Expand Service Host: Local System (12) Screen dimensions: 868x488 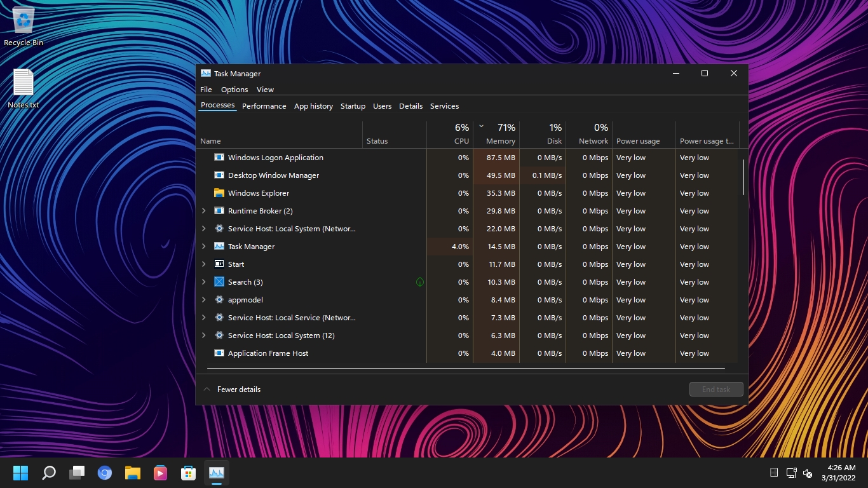(203, 335)
